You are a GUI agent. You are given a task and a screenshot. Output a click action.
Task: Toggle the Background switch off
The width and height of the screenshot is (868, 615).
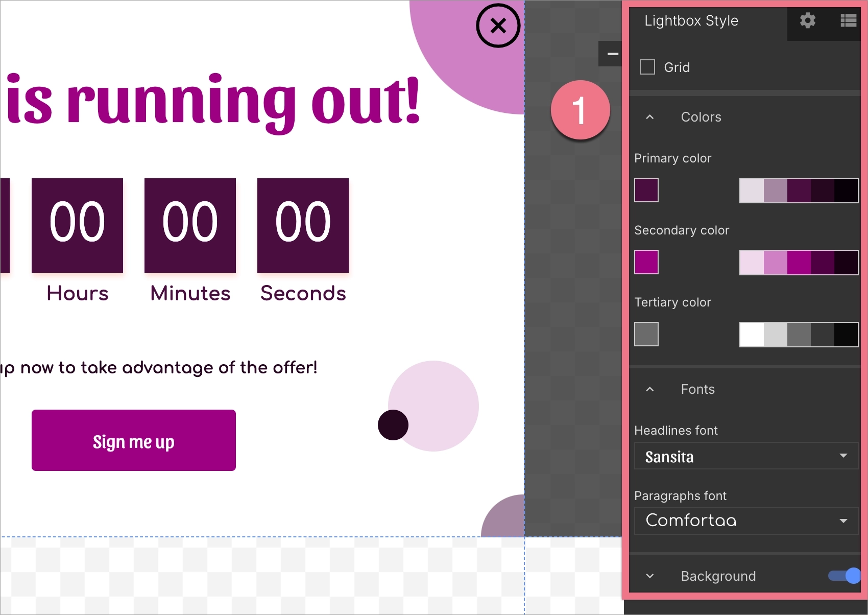[844, 576]
